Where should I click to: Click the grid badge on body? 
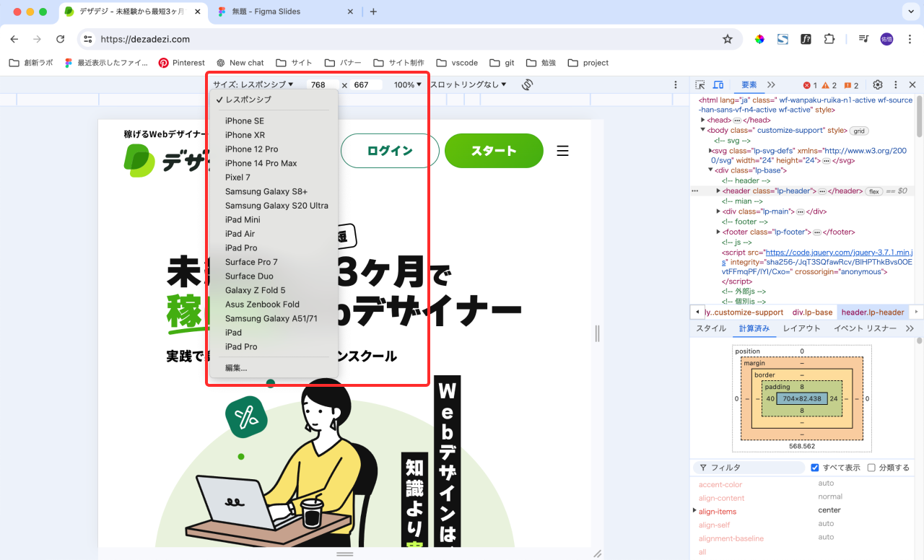click(859, 131)
